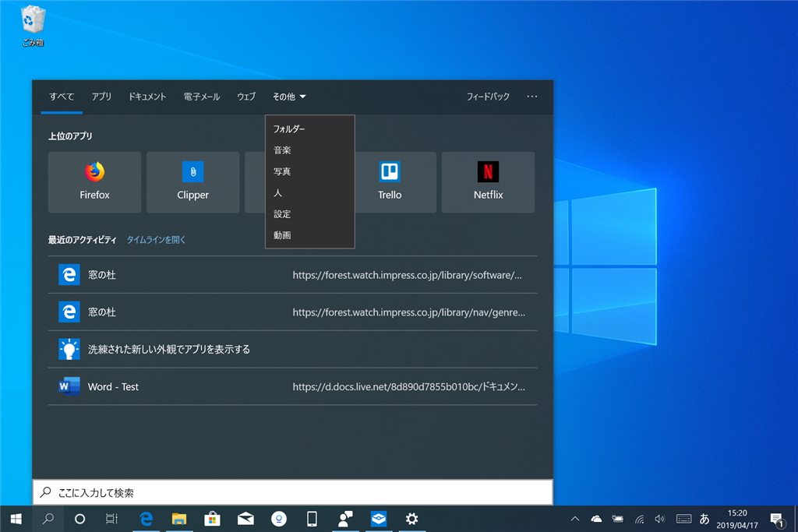Open the Action Center notification icon

point(777,519)
